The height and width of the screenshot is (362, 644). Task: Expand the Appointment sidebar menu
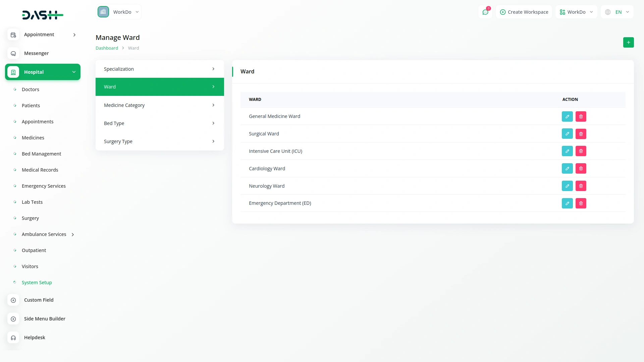(74, 35)
